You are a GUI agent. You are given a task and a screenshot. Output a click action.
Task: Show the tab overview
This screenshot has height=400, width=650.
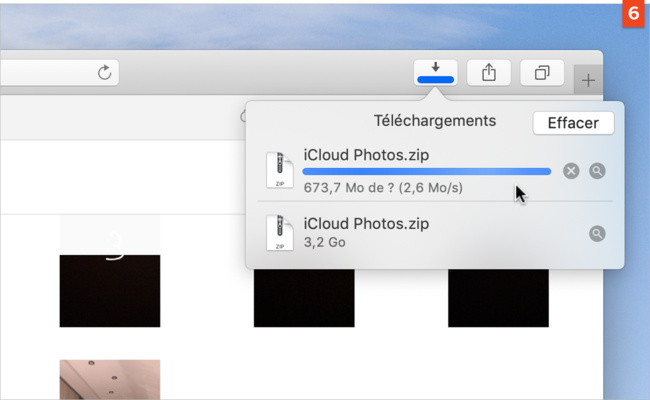coord(542,72)
